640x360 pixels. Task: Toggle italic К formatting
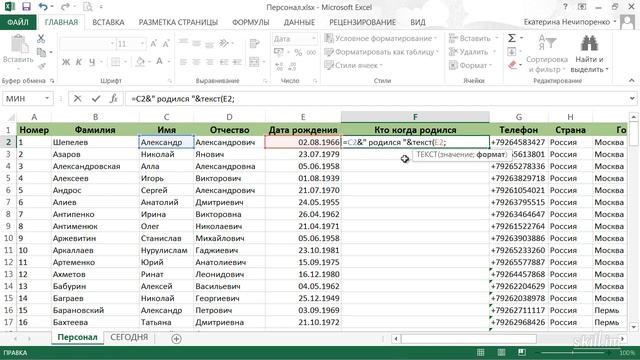pyautogui.click(x=79, y=62)
